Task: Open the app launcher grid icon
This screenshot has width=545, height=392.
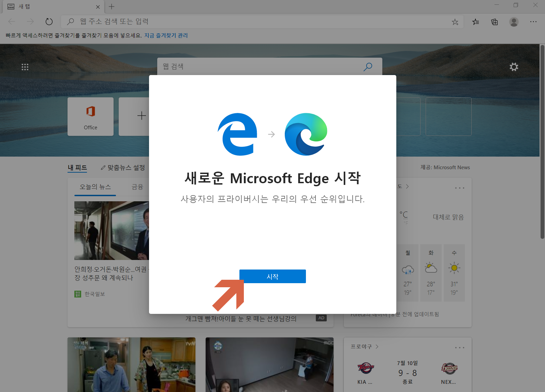Action: [25, 67]
